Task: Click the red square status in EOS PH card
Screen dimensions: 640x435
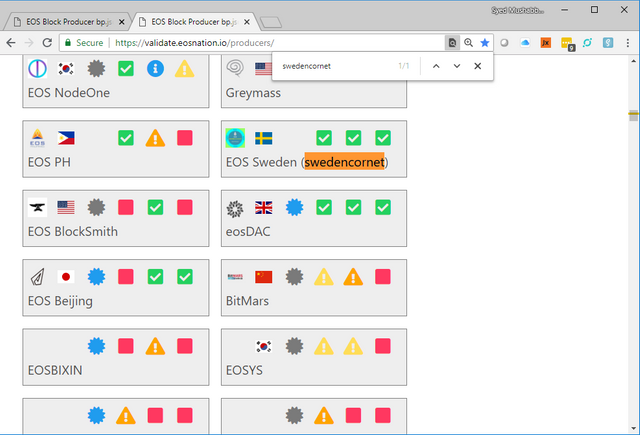Action: pos(184,138)
